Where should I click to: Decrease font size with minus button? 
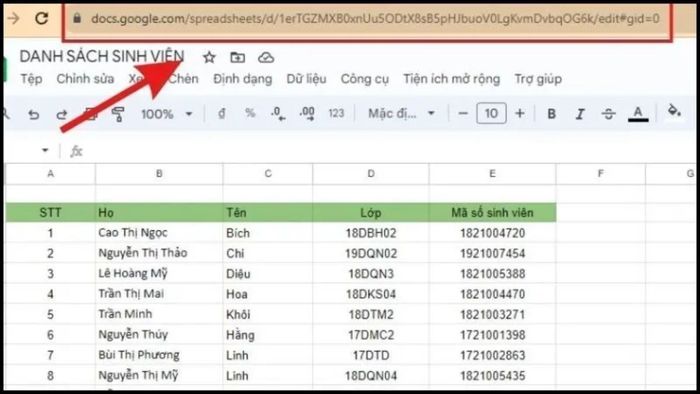463,114
